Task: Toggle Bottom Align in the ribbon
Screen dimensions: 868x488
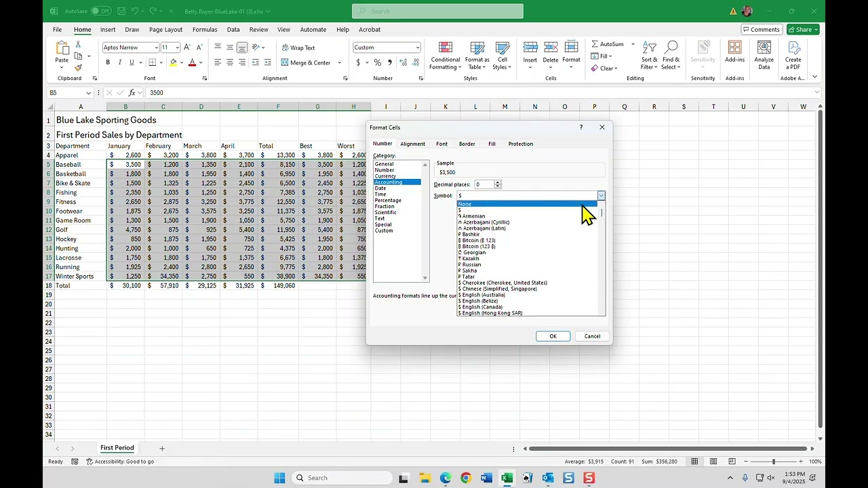Action: click(242, 47)
